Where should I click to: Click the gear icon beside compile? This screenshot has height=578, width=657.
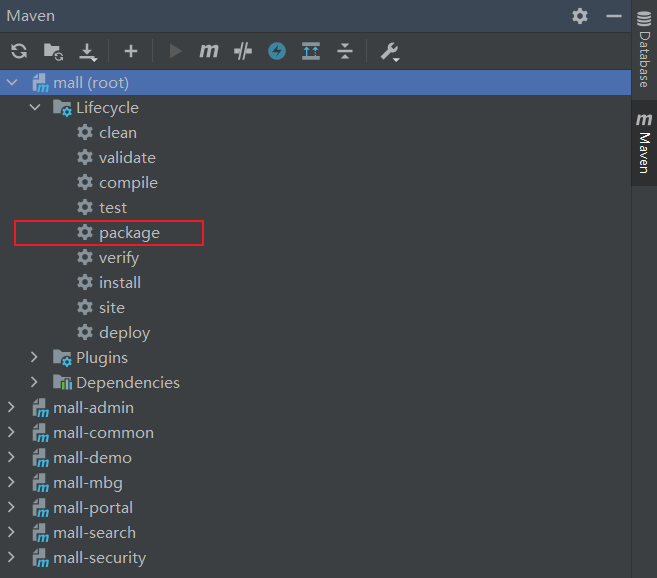point(85,182)
